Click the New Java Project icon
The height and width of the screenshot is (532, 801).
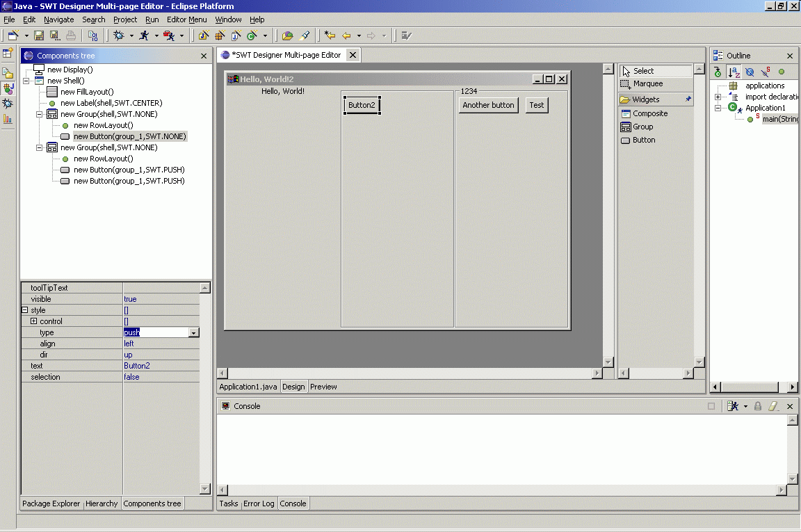click(x=204, y=35)
